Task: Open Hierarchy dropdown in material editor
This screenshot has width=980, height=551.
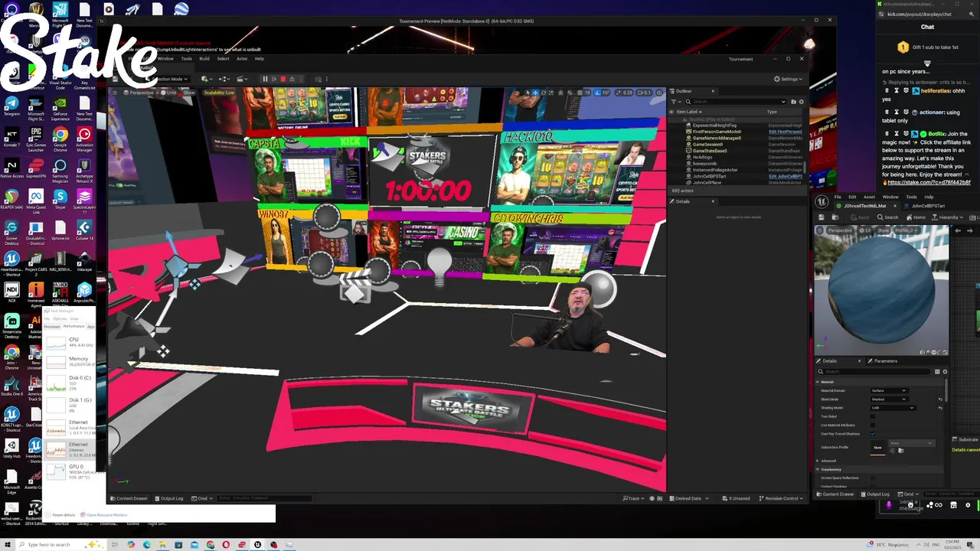Action: (947, 217)
